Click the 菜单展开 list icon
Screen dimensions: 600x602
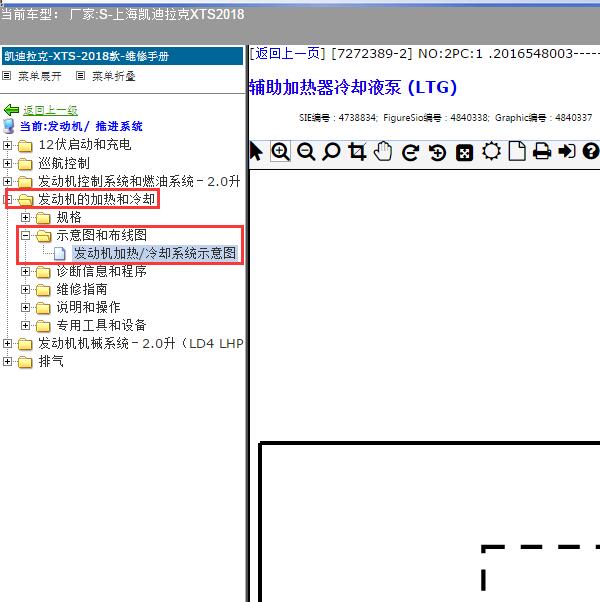[x=6, y=76]
